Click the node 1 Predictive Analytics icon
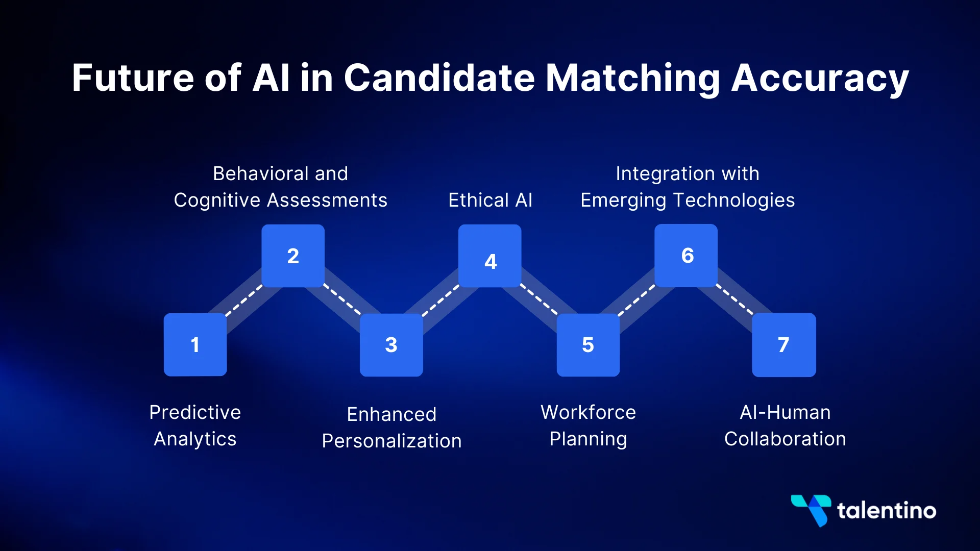This screenshot has height=551, width=980. [194, 344]
